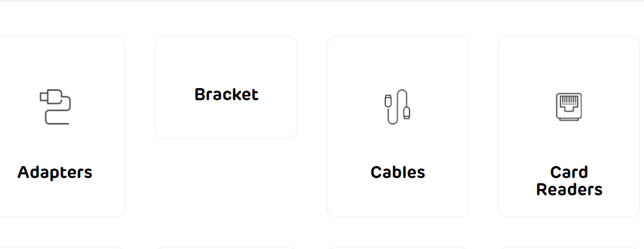
Task: Select the Cables USB cord icon
Action: pyautogui.click(x=397, y=107)
